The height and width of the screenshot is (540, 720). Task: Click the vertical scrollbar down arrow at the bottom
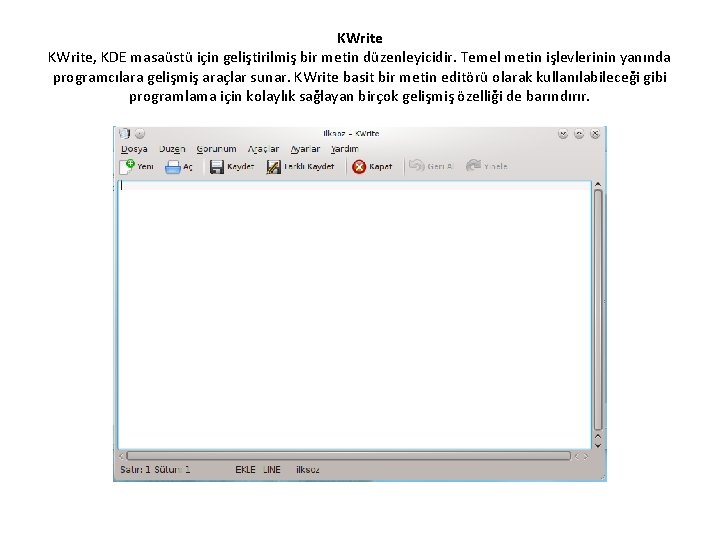coord(598,445)
